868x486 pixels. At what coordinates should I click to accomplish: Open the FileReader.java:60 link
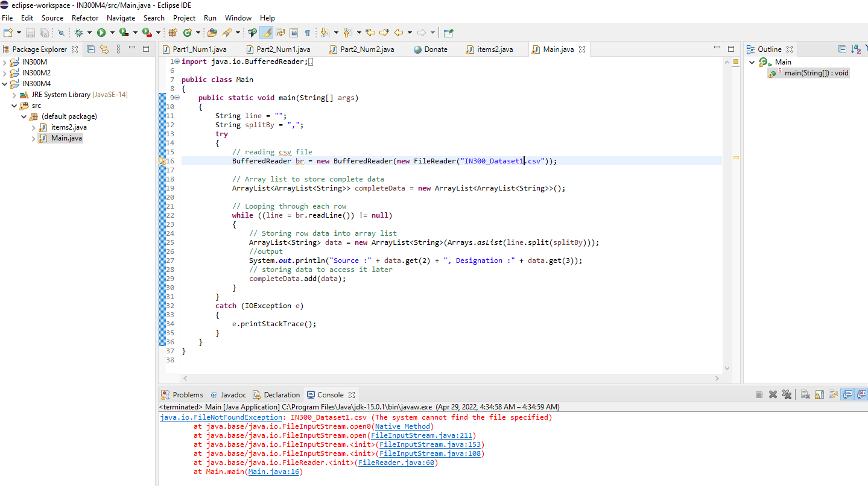tap(395, 463)
